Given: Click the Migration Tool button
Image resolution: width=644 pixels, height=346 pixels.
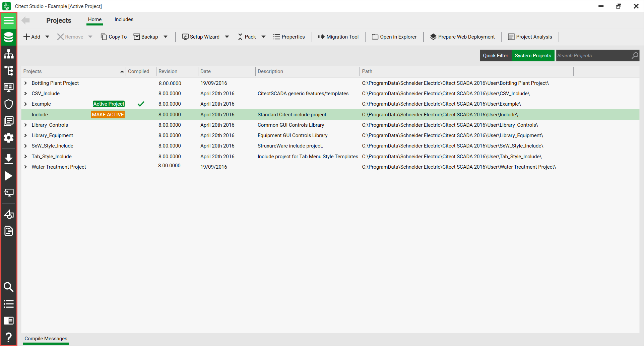Looking at the screenshot, I should [x=338, y=37].
